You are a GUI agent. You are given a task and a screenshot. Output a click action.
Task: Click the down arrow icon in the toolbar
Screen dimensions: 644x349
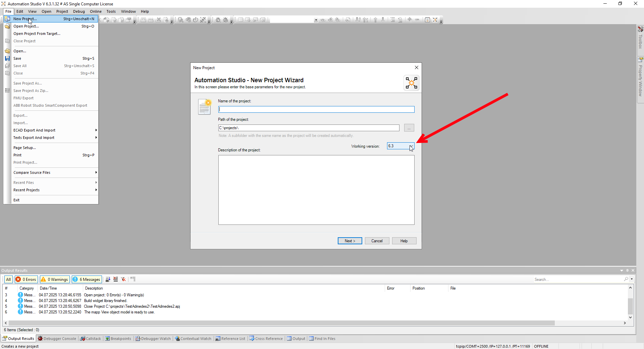click(x=383, y=20)
